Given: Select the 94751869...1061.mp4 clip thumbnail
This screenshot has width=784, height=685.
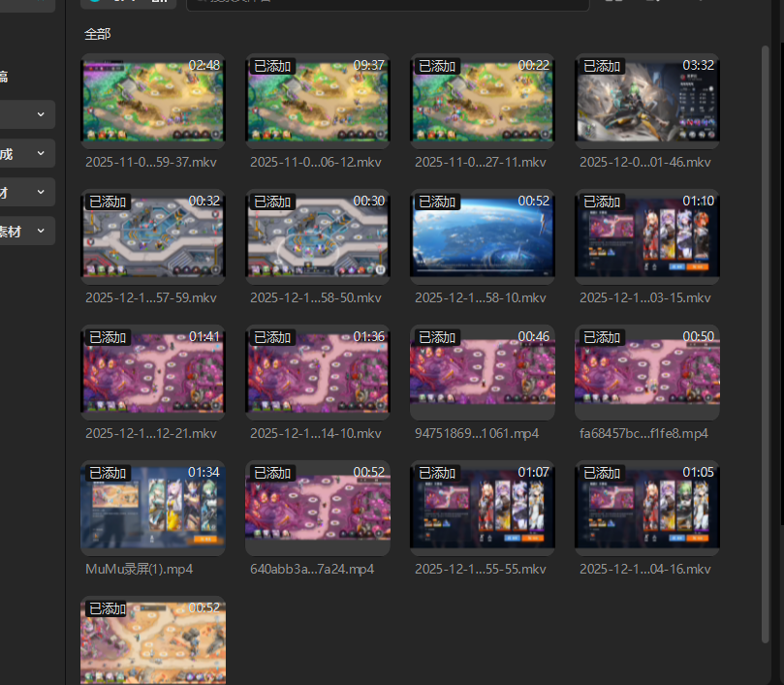Looking at the screenshot, I should pyautogui.click(x=483, y=372).
